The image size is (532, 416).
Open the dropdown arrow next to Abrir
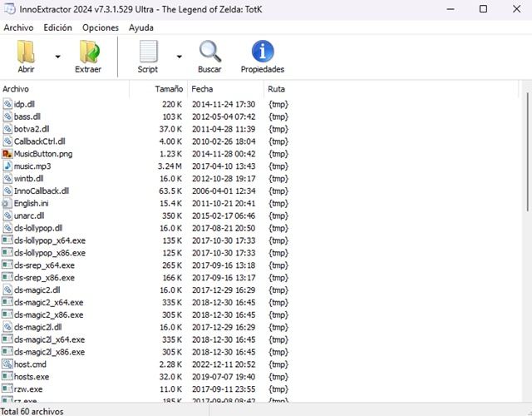pos(57,57)
